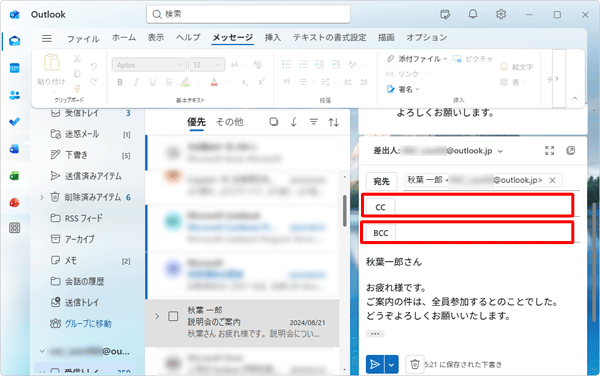Open the My Day icon in title bar
The image size is (600, 376).
tap(445, 15)
